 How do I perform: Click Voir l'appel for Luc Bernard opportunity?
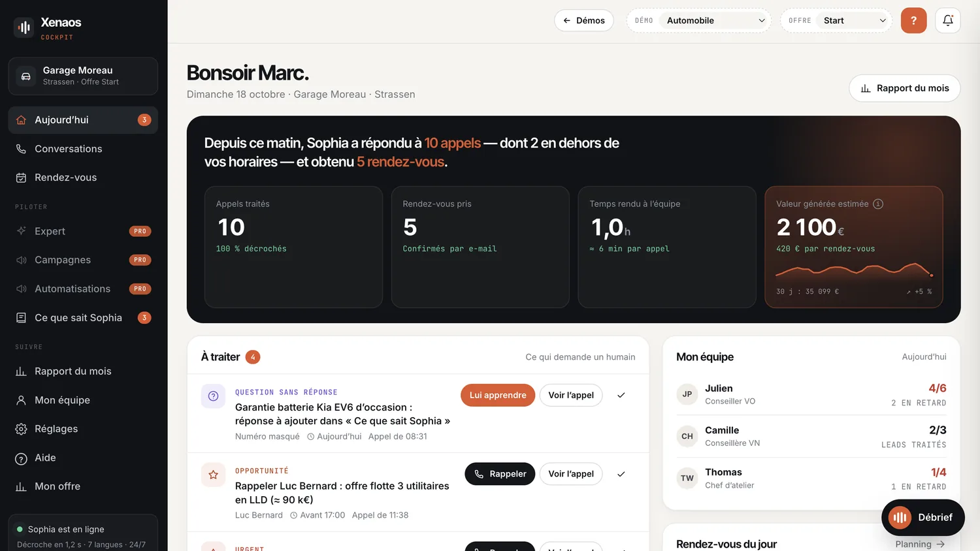click(571, 474)
